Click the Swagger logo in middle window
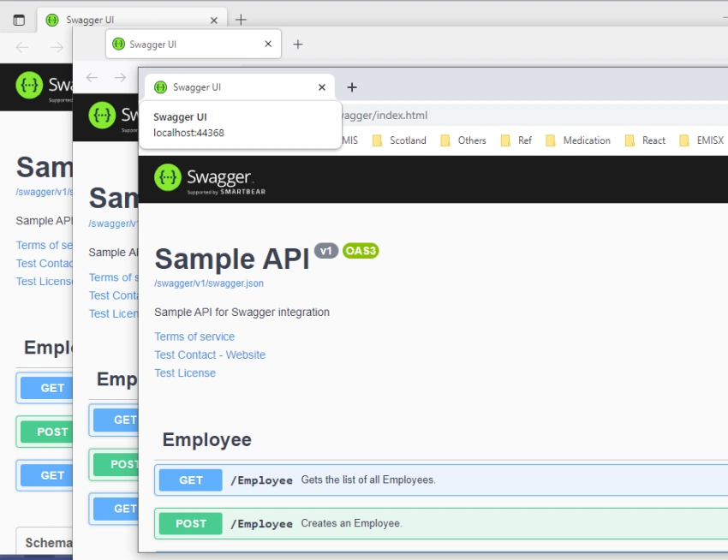The width and height of the screenshot is (728, 560). coord(113,116)
